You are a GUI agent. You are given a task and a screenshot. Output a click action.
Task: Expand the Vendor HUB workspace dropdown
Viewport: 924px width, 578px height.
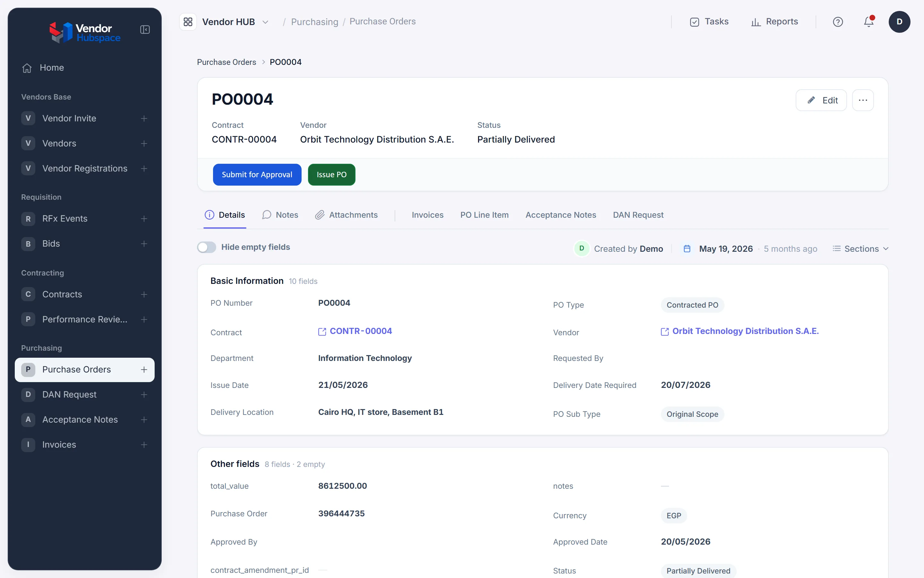tap(265, 22)
